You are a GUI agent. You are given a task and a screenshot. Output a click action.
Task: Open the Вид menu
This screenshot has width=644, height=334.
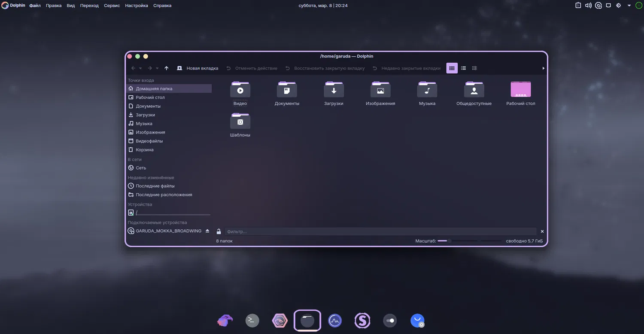[x=71, y=6]
